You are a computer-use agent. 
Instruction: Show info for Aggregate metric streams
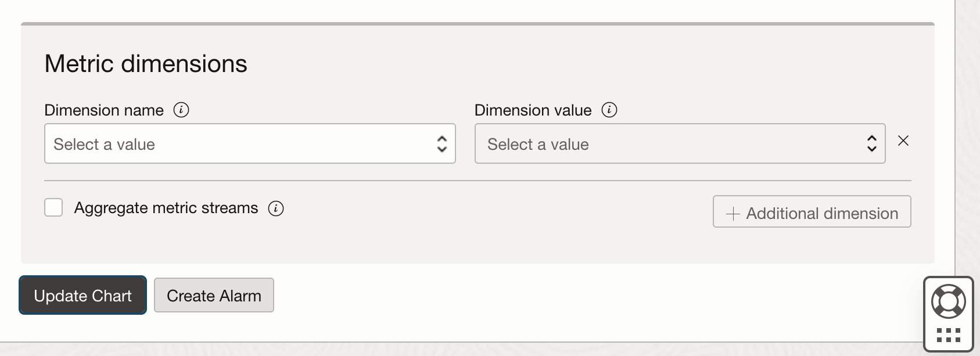276,208
